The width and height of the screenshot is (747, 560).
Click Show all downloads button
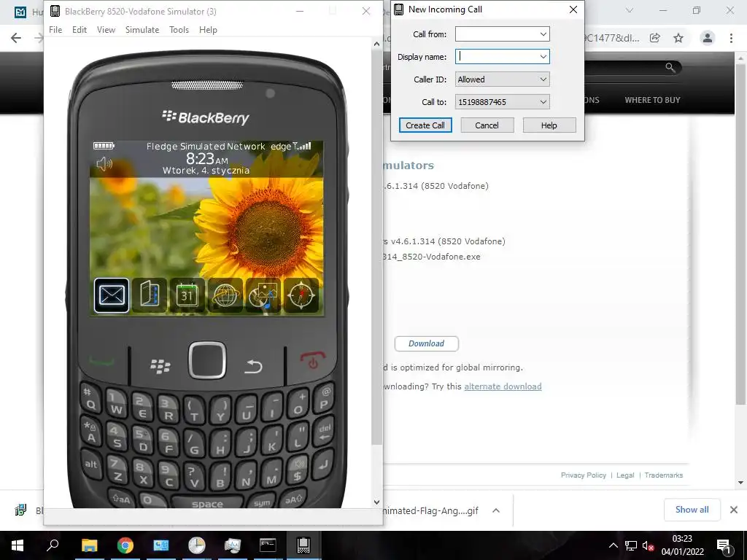coord(692,510)
